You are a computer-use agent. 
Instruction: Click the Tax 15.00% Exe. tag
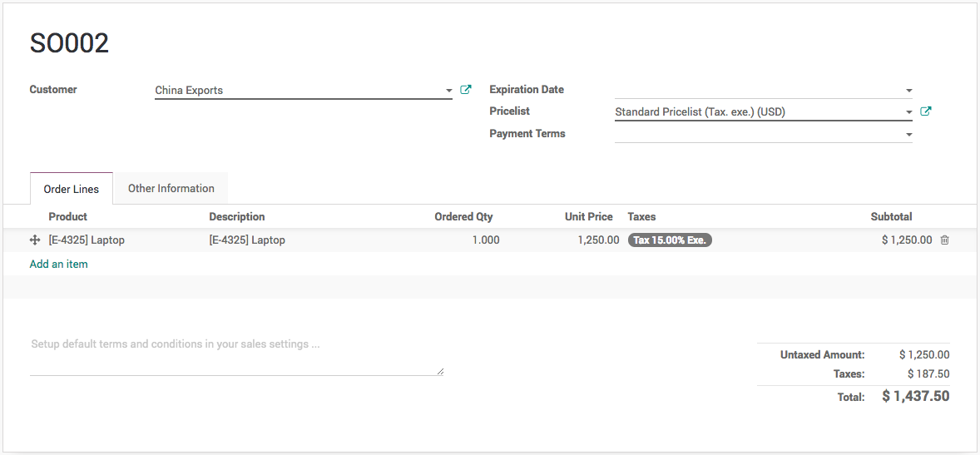click(670, 240)
